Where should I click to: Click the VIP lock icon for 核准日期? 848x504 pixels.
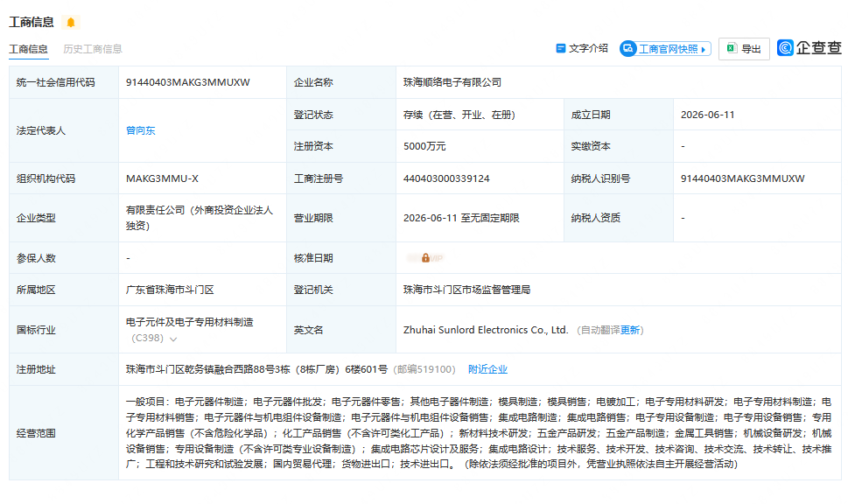[425, 258]
